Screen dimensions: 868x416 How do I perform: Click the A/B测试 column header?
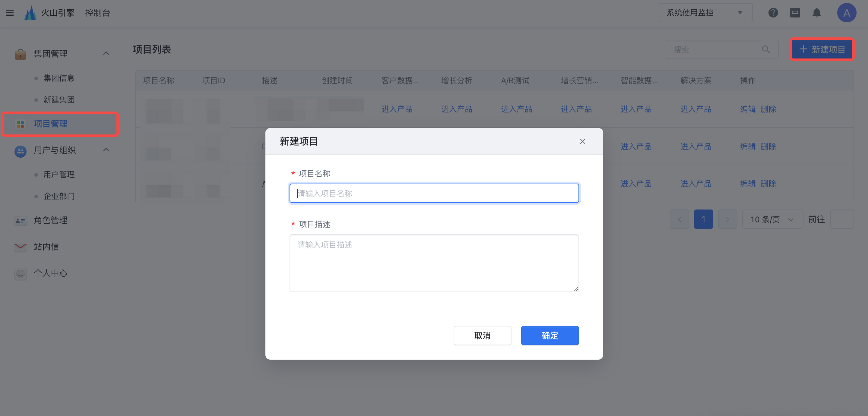pos(515,80)
